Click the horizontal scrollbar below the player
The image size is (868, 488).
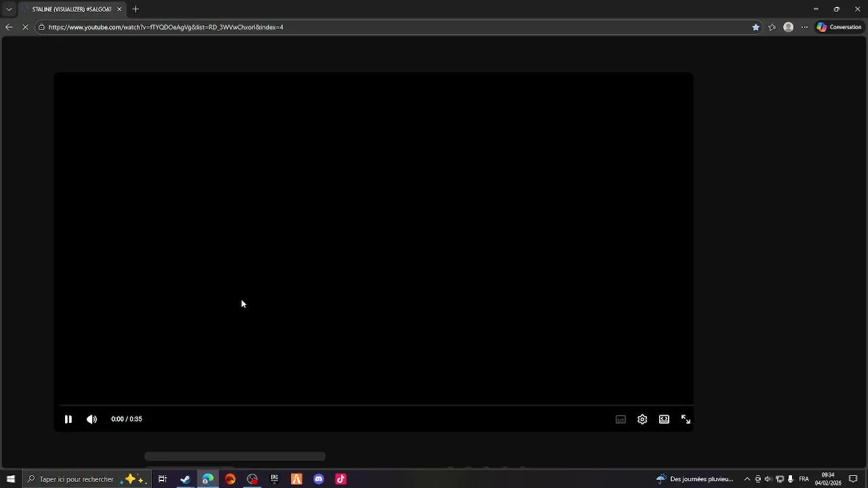pos(235,457)
